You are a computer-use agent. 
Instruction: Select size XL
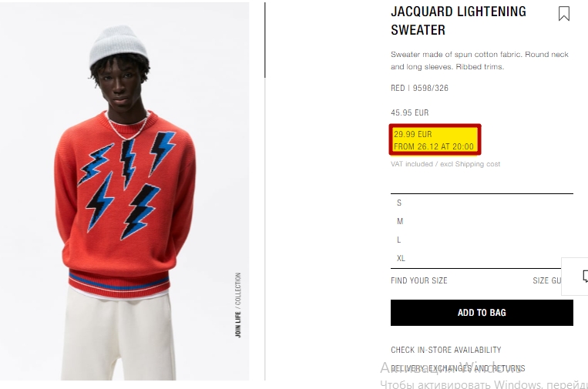(482, 258)
